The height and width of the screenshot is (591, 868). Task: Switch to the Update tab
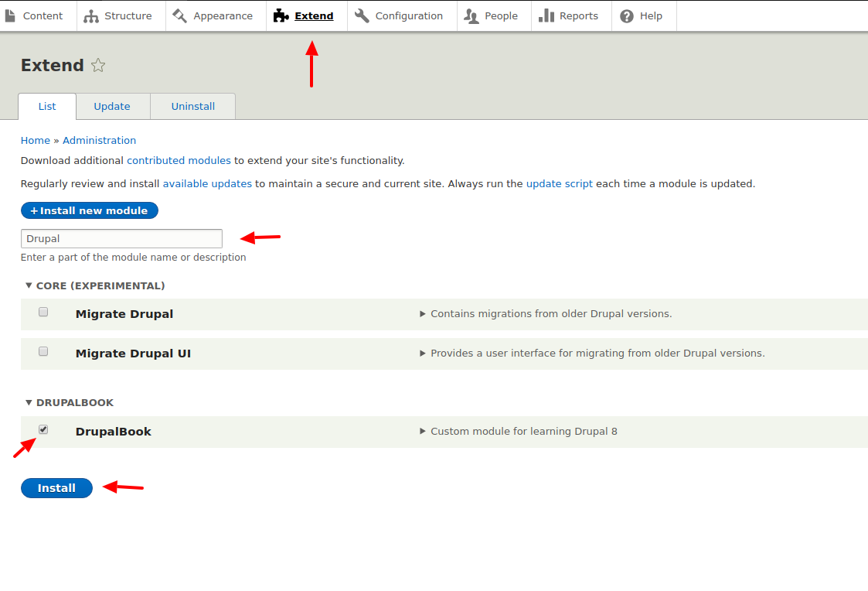click(x=112, y=106)
